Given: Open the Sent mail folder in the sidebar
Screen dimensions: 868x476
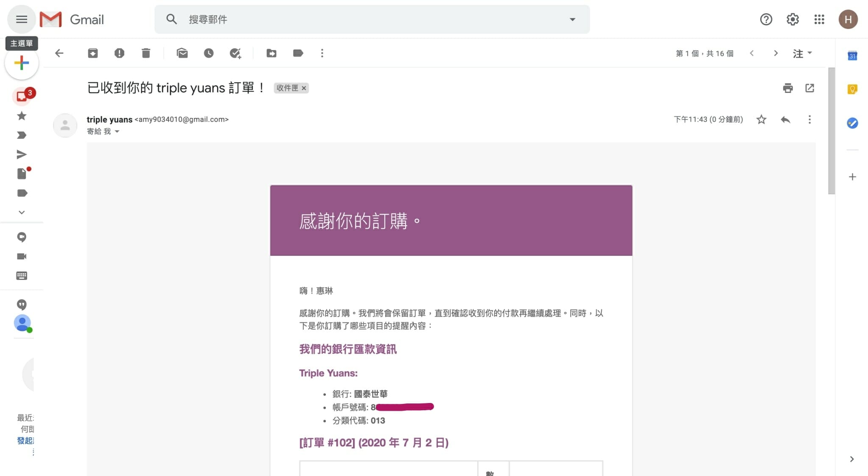Looking at the screenshot, I should click(x=22, y=154).
